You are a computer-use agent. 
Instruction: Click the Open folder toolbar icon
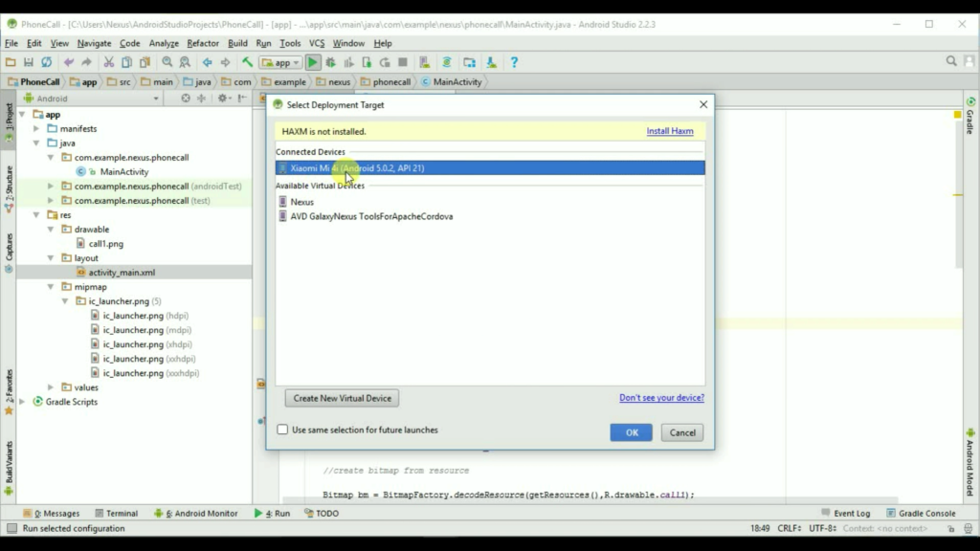(11, 62)
